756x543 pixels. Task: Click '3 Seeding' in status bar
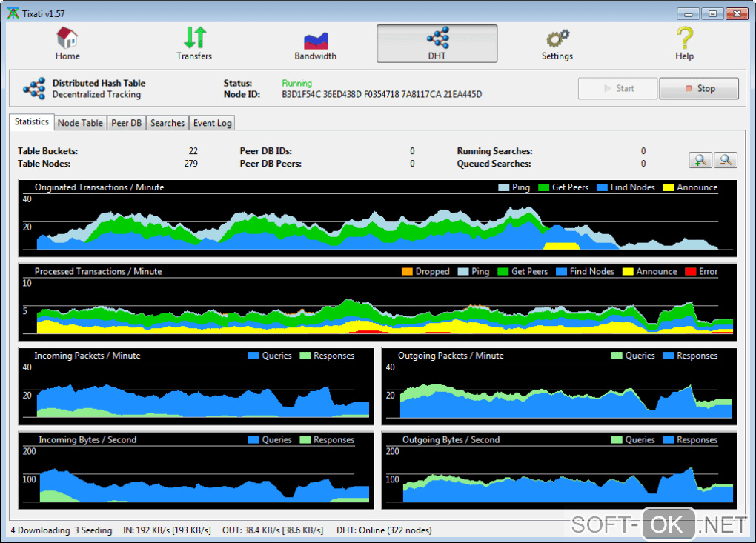tap(93, 530)
